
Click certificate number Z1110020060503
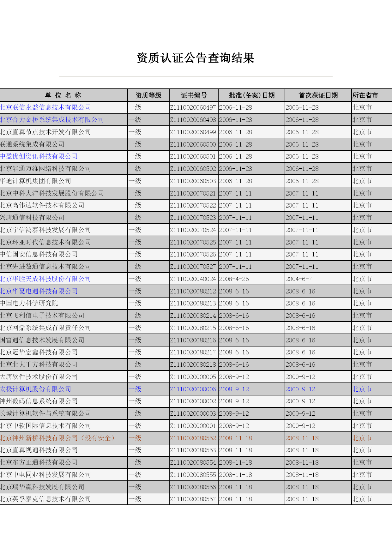tap(193, 181)
